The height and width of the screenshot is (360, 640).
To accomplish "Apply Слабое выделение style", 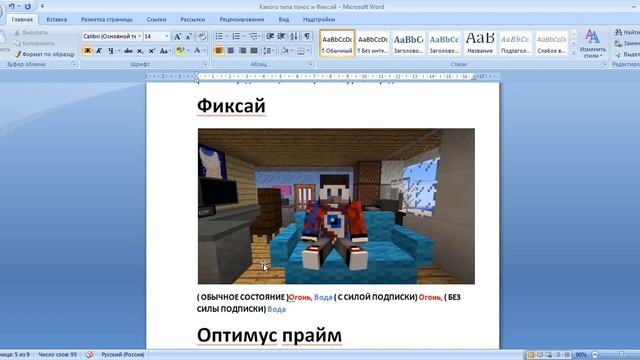I will coord(551,43).
